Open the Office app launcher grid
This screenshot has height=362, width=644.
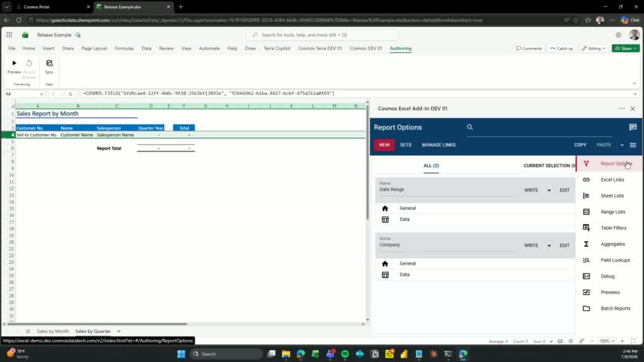pyautogui.click(x=9, y=35)
